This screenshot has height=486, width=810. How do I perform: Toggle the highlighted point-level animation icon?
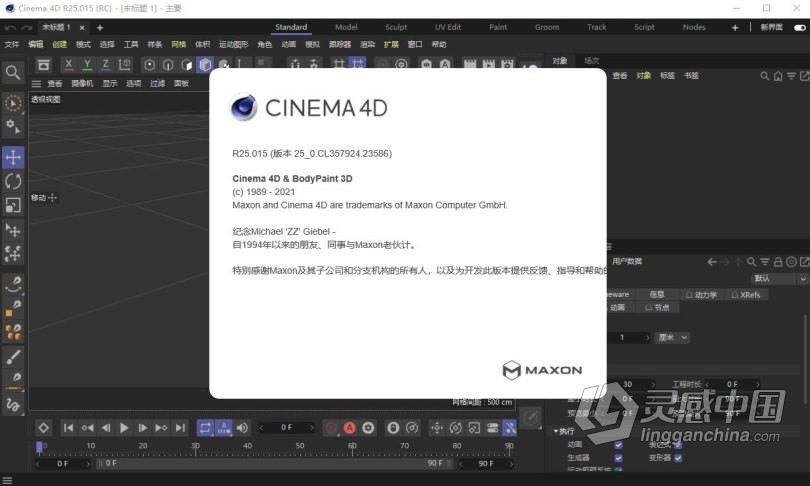point(509,428)
